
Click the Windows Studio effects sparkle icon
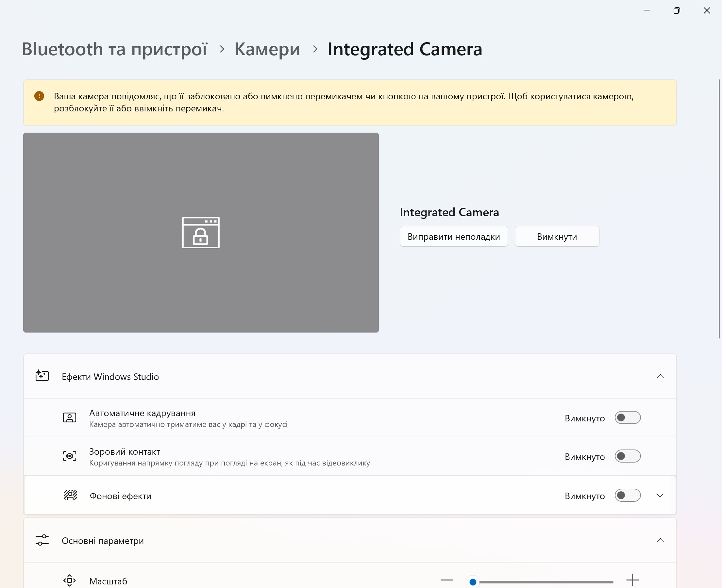coord(42,376)
